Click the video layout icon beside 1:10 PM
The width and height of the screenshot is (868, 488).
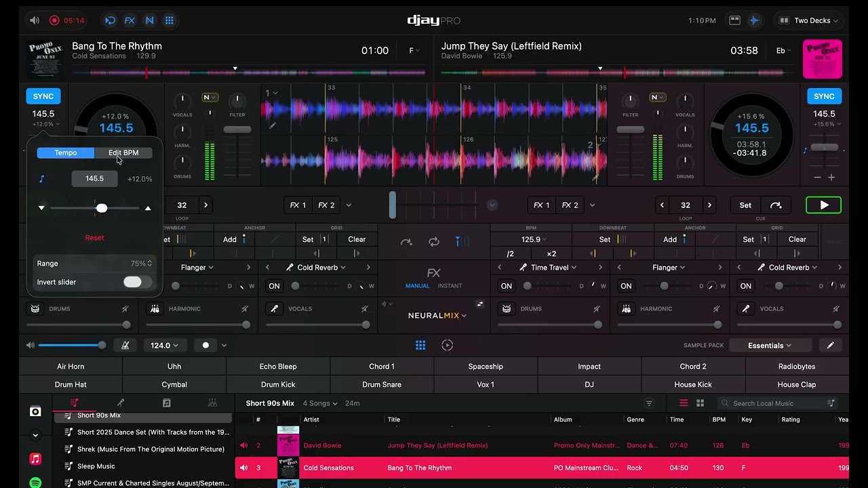(x=734, y=20)
